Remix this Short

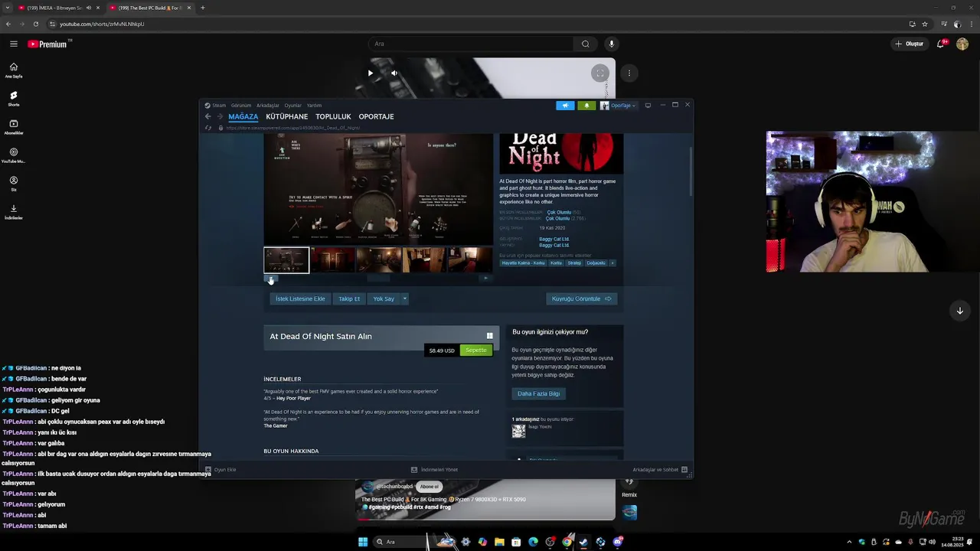point(629,487)
